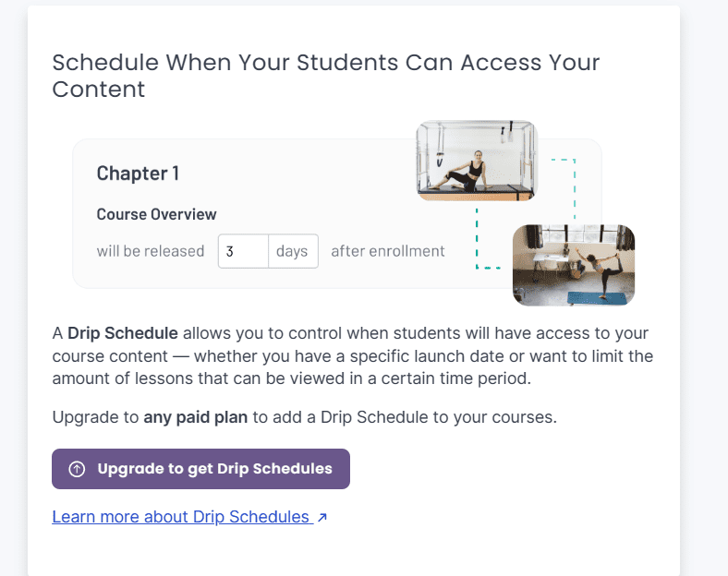This screenshot has width=728, height=576.
Task: Click the "will be released" label
Action: pos(151,251)
